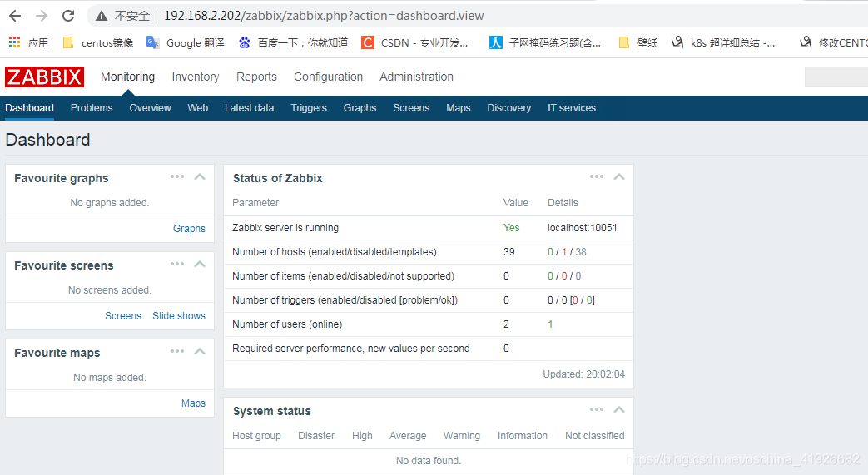
Task: Open 壁纸 bookmark folder
Action: 638,42
